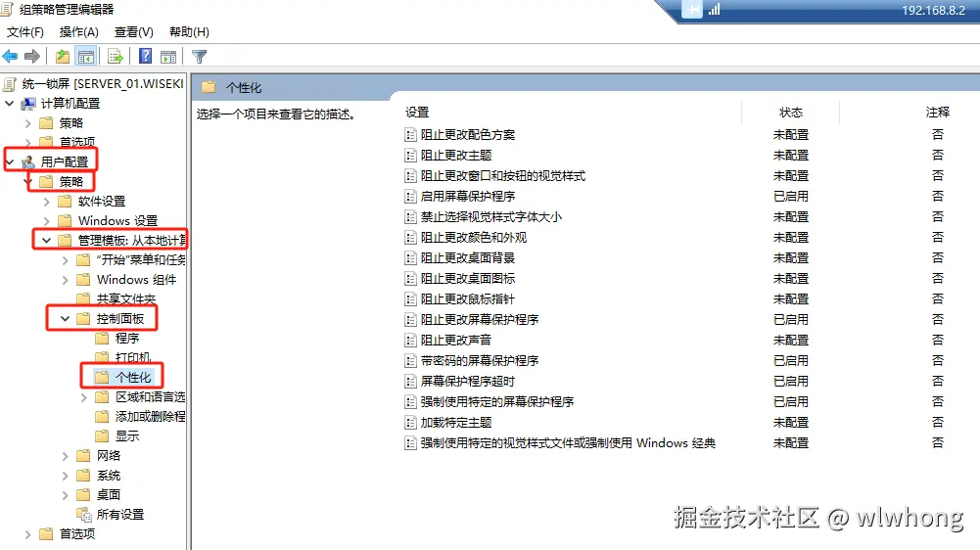Viewport: 980px width, 550px height.
Task: Click the 所有设置 folder icon
Action: coord(84,515)
